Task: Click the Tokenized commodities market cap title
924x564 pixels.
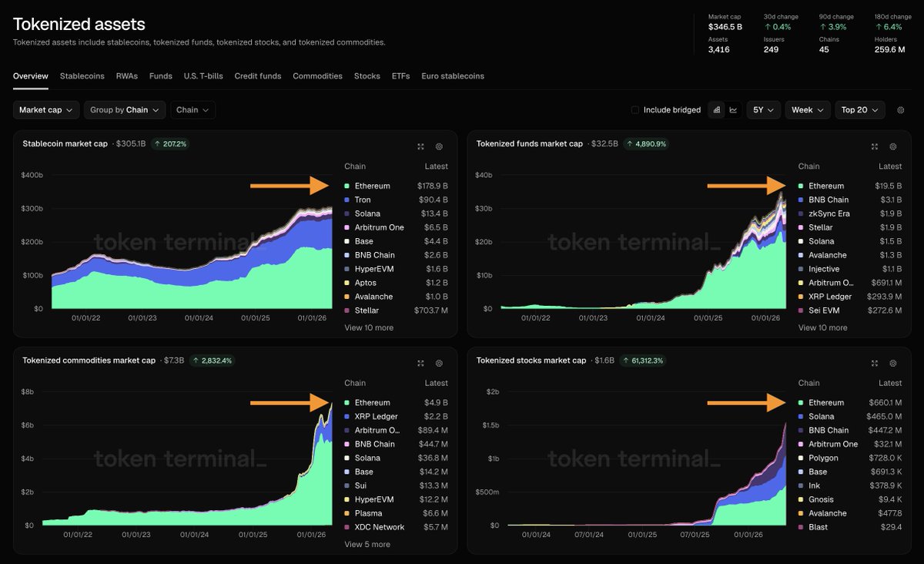Action: point(89,360)
